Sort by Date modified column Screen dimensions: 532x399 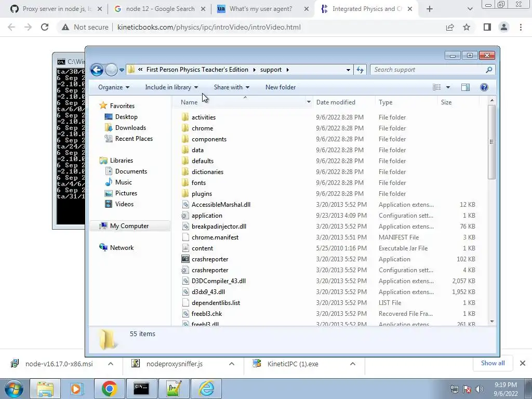click(x=336, y=102)
